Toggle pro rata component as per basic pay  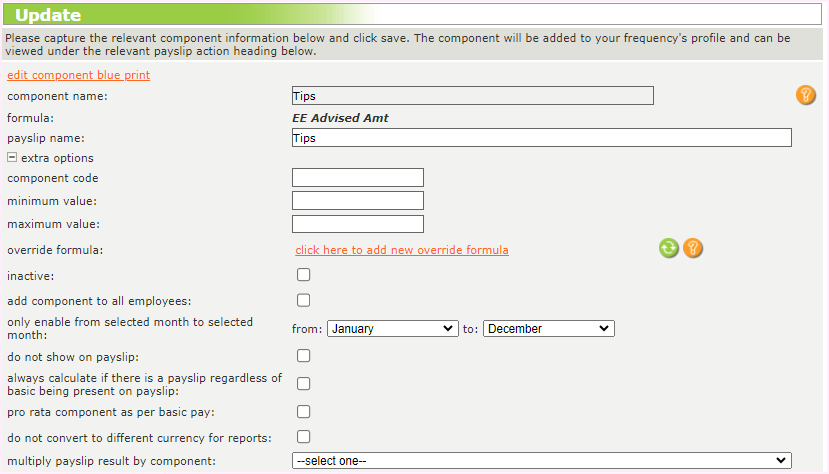304,411
